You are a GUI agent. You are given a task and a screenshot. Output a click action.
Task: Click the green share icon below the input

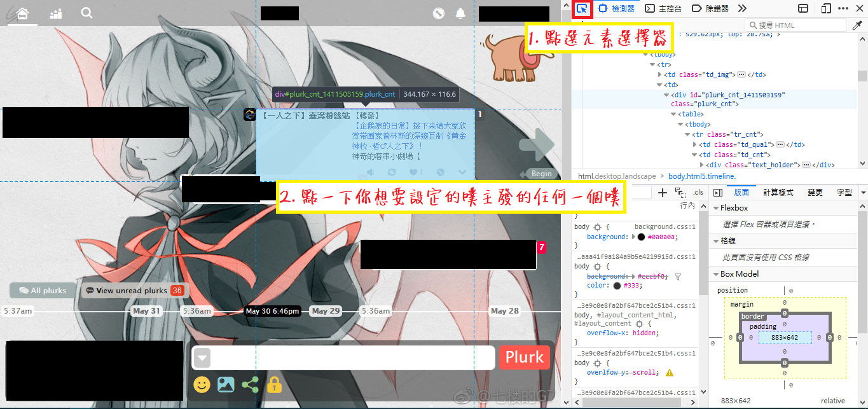point(250,384)
